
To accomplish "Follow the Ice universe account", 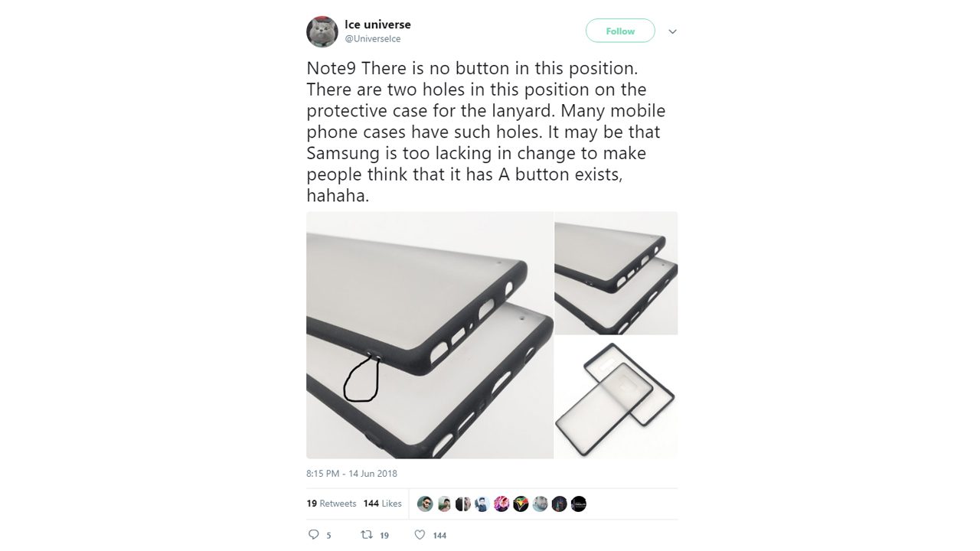I will (x=620, y=31).
